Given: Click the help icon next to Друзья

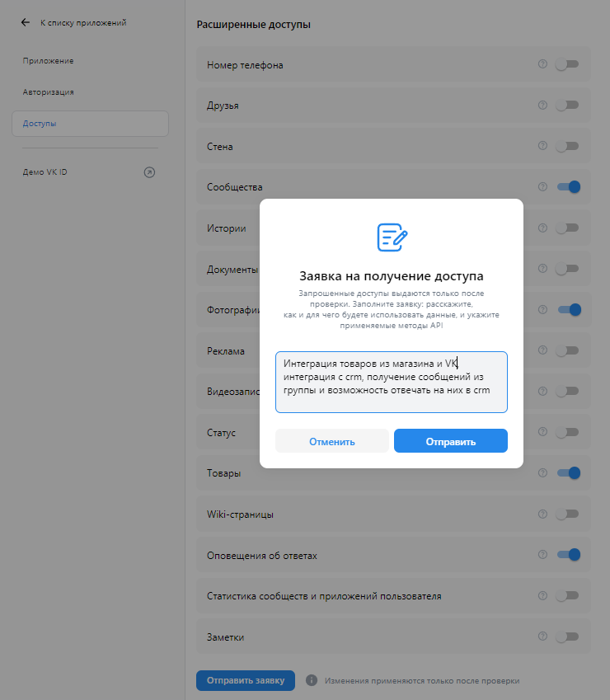Looking at the screenshot, I should (x=542, y=105).
